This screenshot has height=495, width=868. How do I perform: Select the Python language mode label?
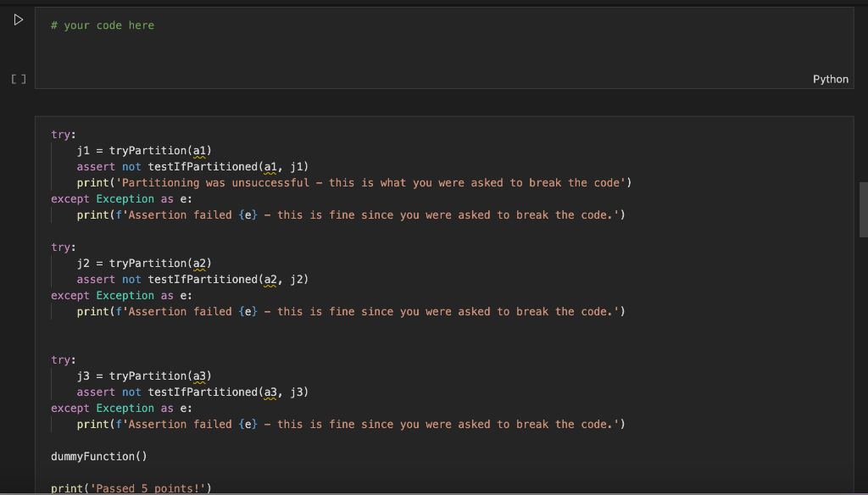point(830,78)
